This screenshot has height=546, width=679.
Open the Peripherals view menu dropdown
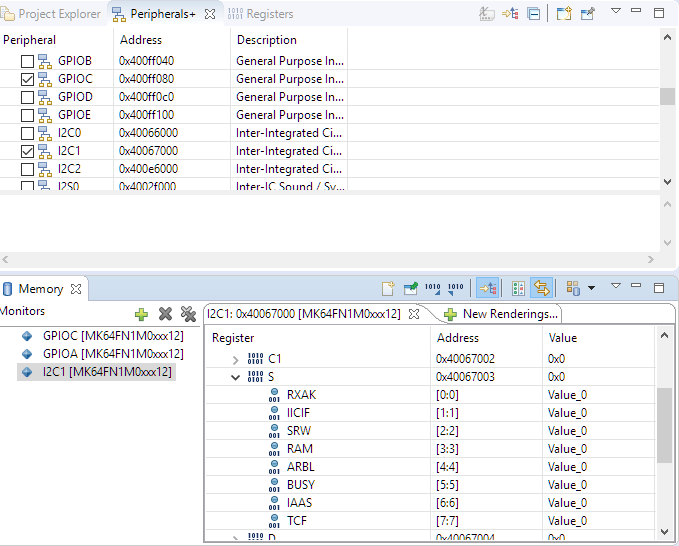pyautogui.click(x=616, y=12)
